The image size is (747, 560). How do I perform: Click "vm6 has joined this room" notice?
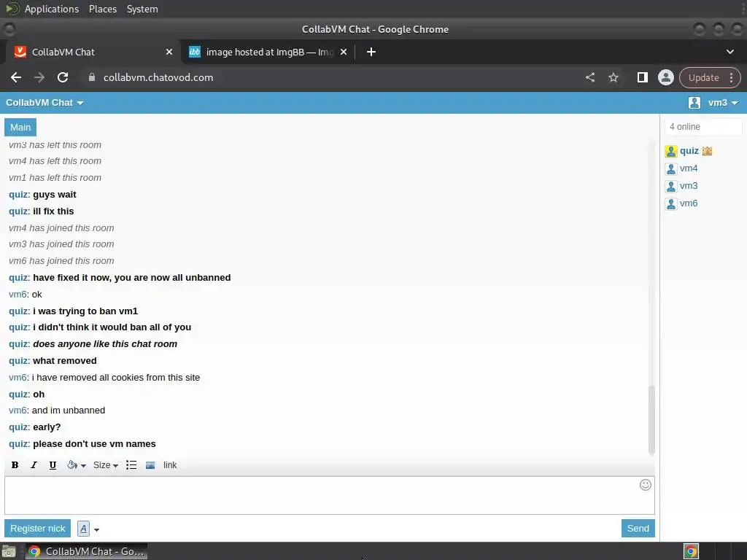(61, 261)
